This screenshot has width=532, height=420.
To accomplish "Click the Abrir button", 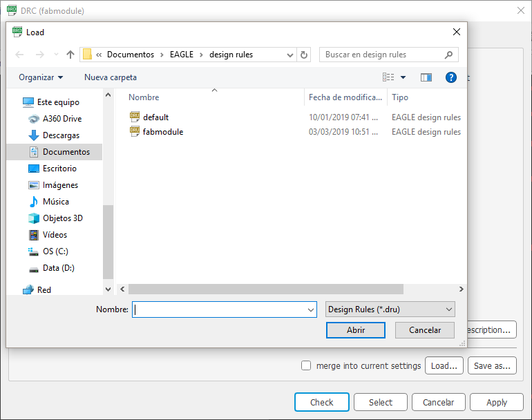I will pyautogui.click(x=356, y=330).
